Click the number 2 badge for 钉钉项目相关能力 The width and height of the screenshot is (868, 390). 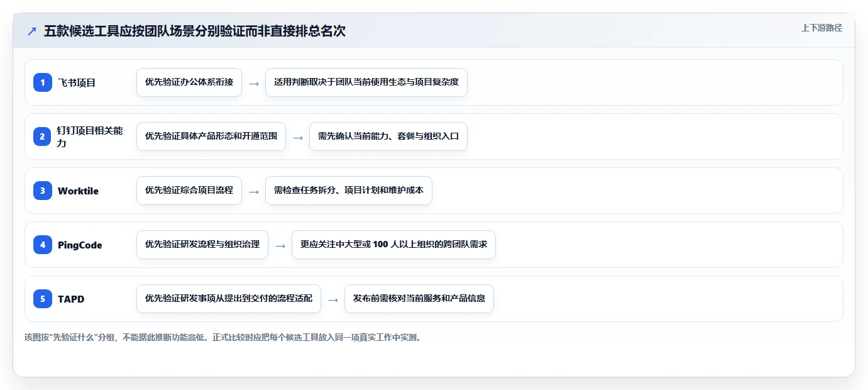pyautogui.click(x=43, y=136)
